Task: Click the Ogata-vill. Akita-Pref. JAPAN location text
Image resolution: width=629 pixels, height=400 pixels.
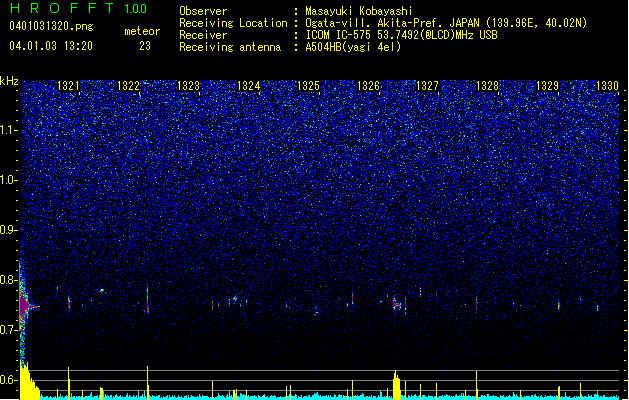Action: point(446,23)
